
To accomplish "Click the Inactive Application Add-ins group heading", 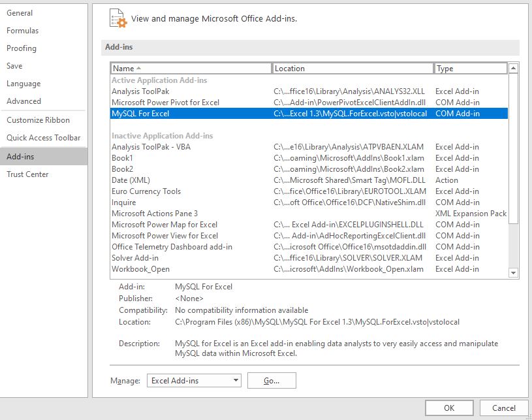I will click(162, 136).
